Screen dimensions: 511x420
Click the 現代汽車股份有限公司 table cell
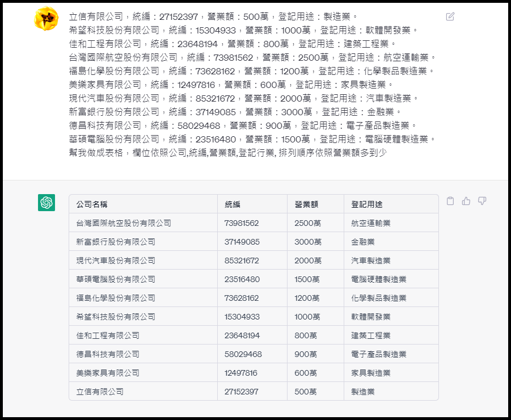click(x=143, y=261)
